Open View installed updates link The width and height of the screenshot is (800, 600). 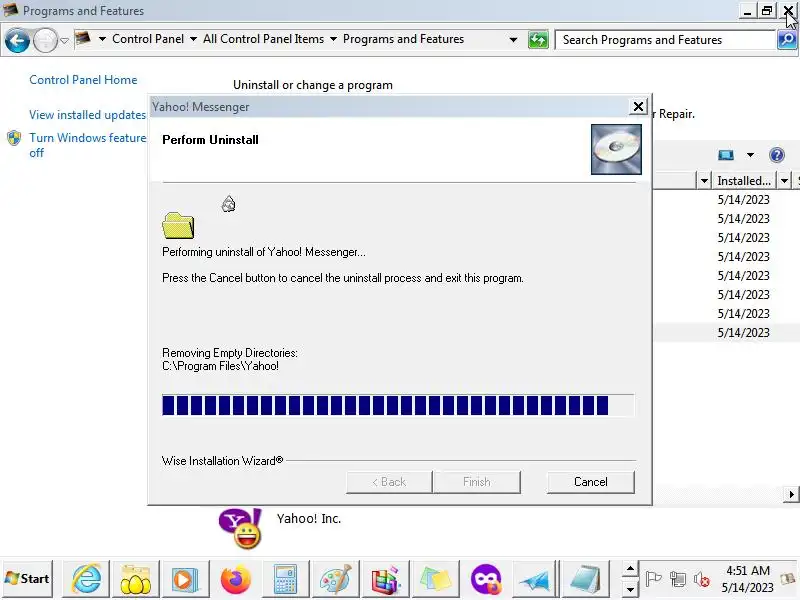(87, 115)
